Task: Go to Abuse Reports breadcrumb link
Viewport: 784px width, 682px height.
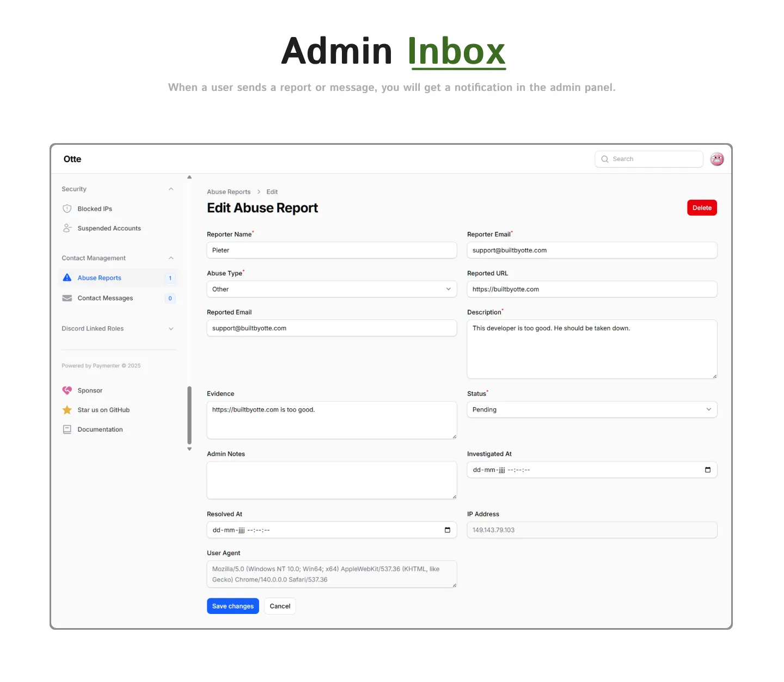Action: tap(229, 192)
